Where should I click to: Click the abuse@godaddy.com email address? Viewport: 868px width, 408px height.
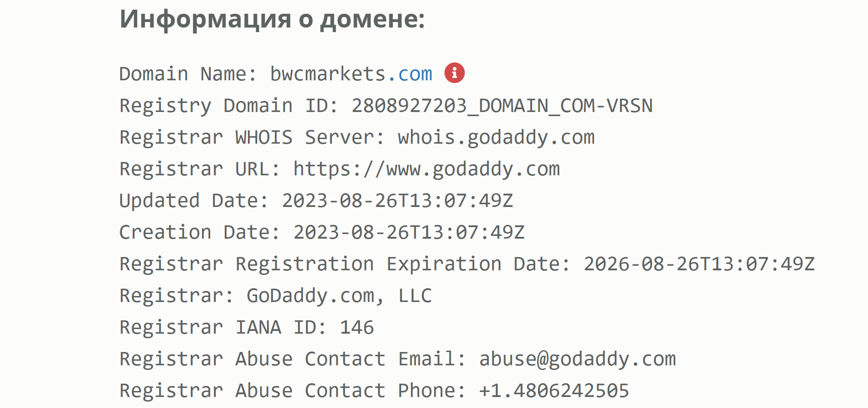(577, 359)
